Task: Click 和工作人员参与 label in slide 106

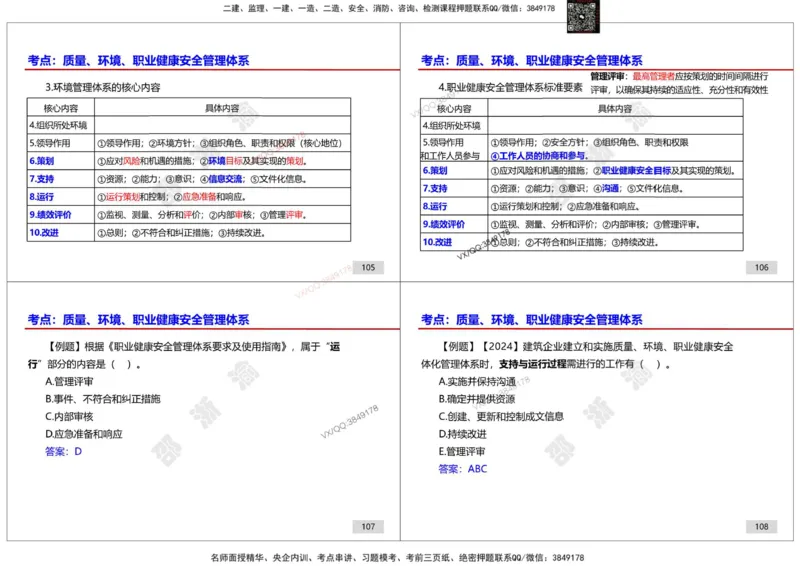Action: coord(450,156)
